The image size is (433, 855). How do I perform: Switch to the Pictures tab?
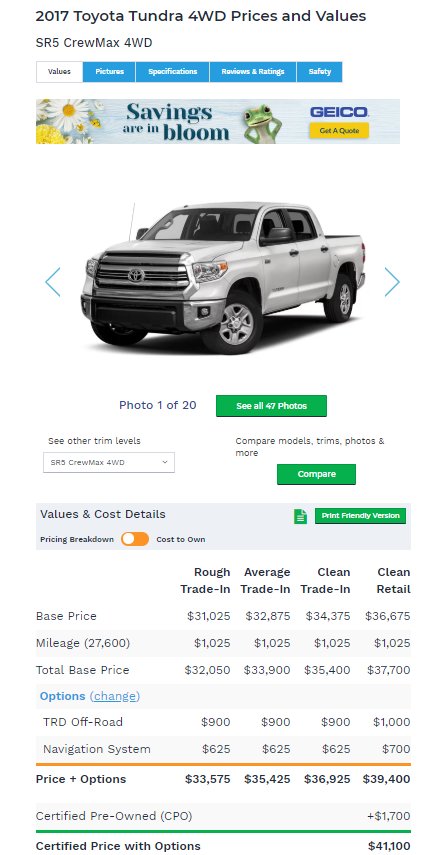(x=109, y=71)
